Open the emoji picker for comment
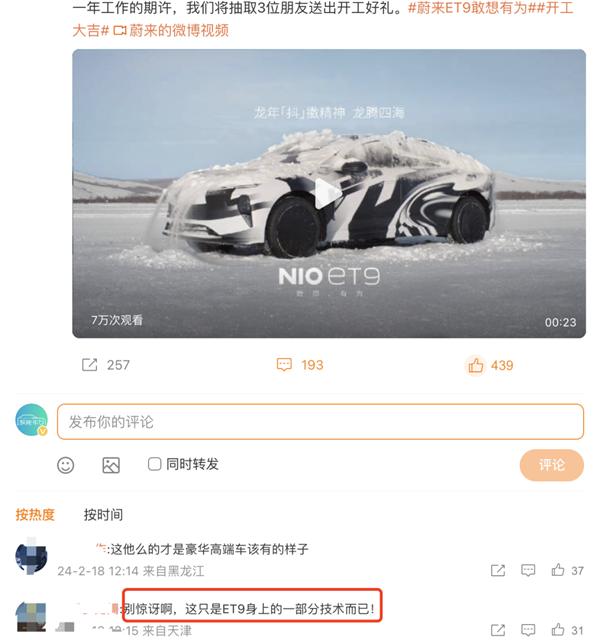 (66, 465)
